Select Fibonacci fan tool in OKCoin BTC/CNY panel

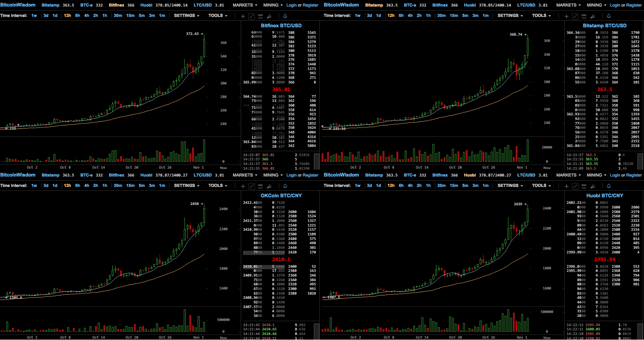[269, 186]
